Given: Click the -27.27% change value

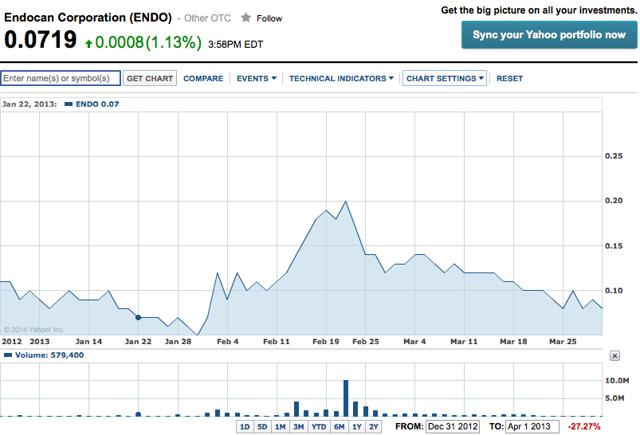Looking at the screenshot, I should tap(584, 426).
